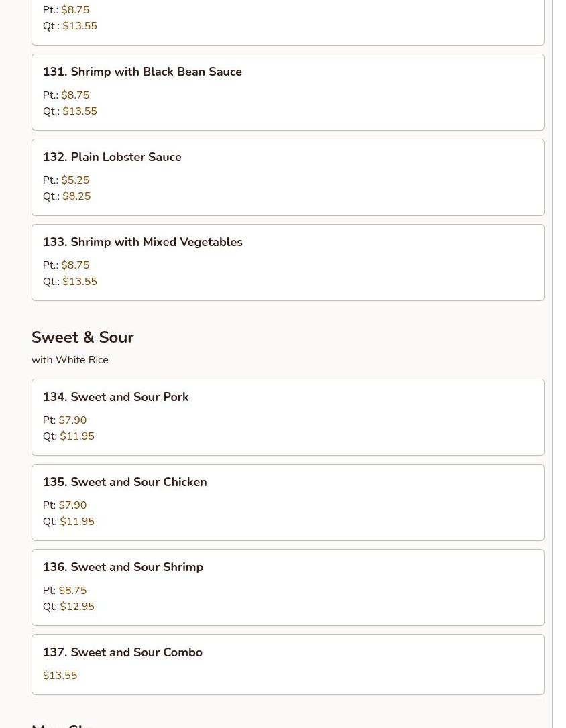The width and height of the screenshot is (566, 728).
Task: Click the 'with White Rice' subtitle text
Action: pos(70,360)
